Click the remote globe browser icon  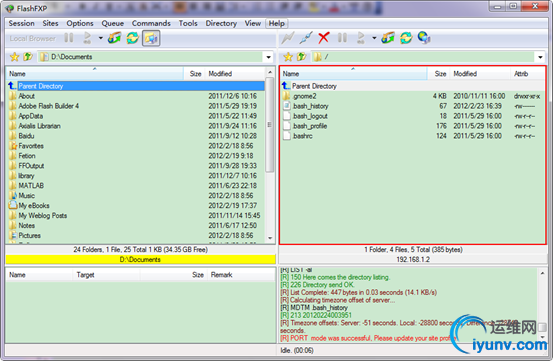pyautogui.click(x=424, y=38)
